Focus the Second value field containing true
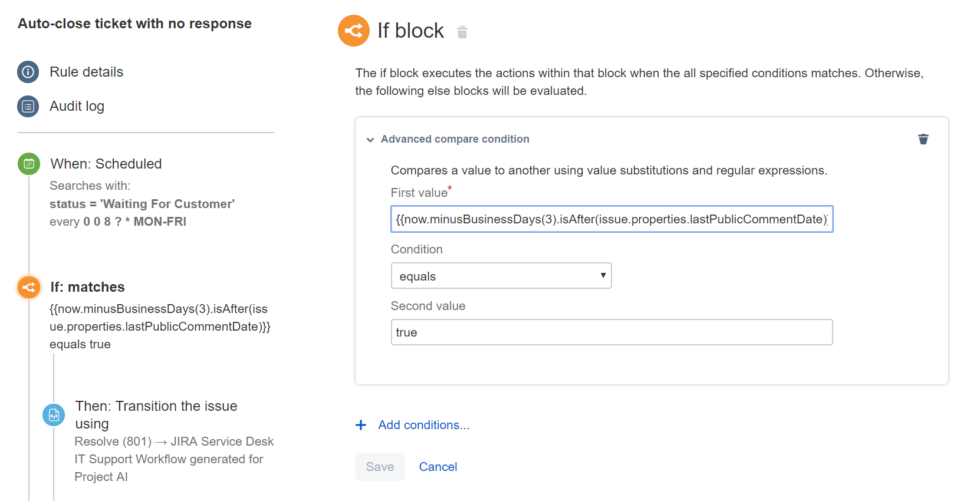This screenshot has width=980, height=501. [x=611, y=332]
